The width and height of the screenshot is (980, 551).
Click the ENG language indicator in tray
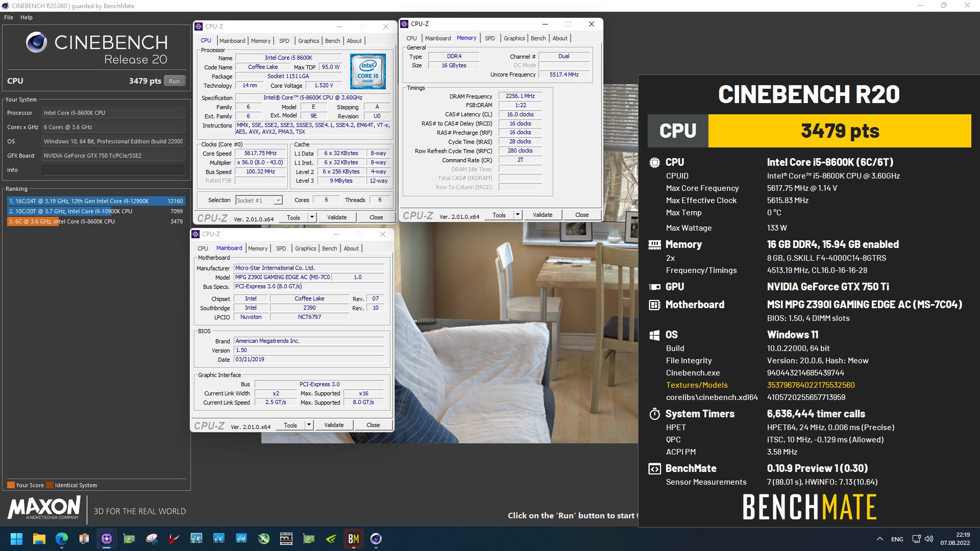tap(897, 539)
